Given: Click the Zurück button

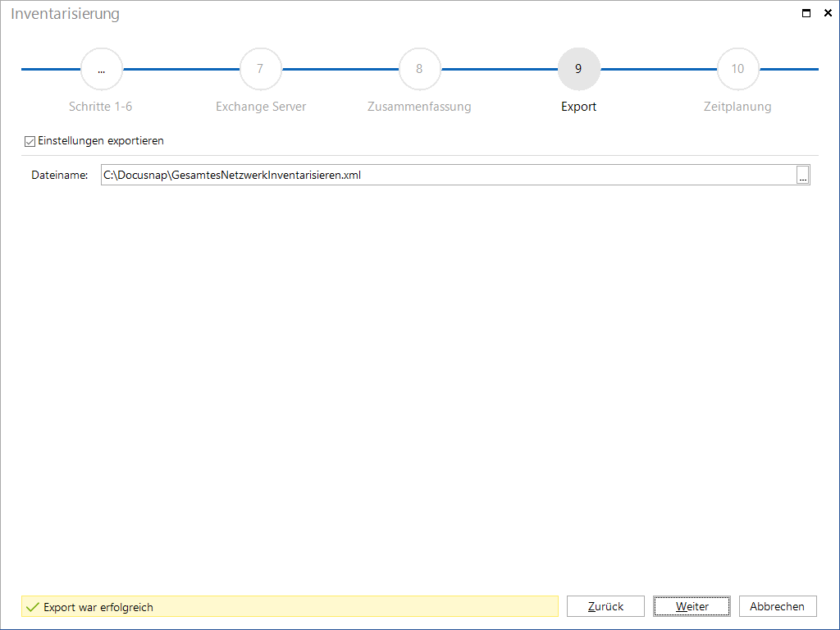Looking at the screenshot, I should coord(605,606).
